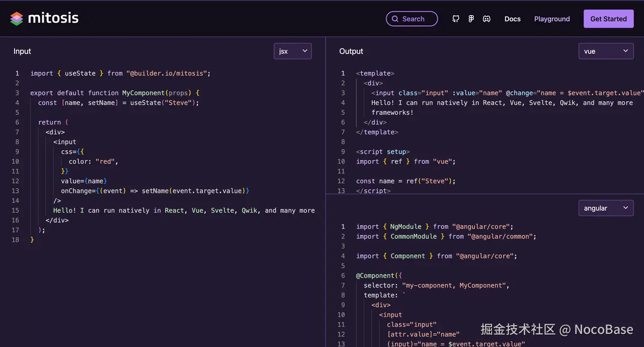This screenshot has width=644, height=347.
Task: Click the magnifier icon in Search
Action: coord(395,19)
